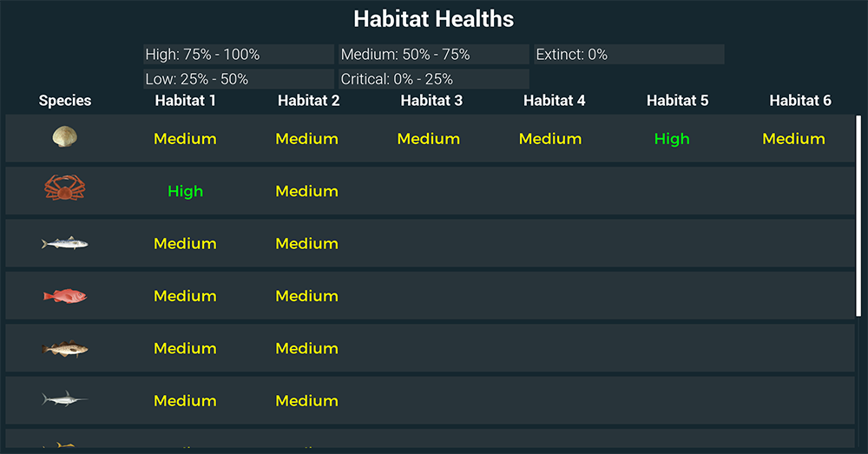Click the Habitat 1 column header

tap(186, 101)
